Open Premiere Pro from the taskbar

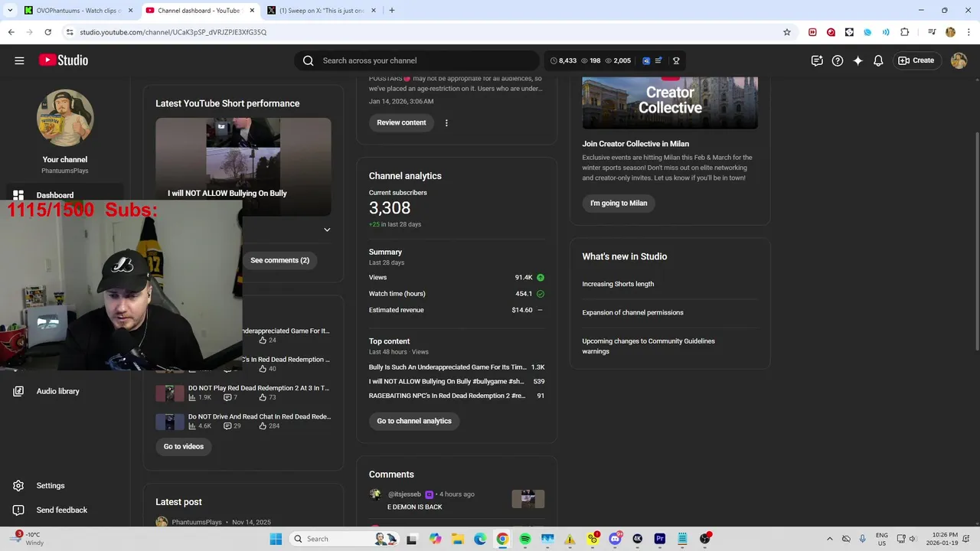pos(659,539)
